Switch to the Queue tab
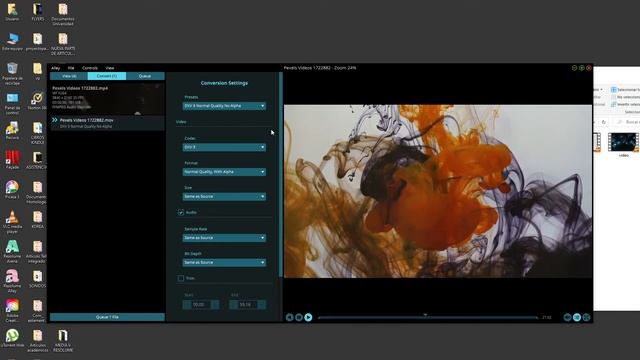 pyautogui.click(x=145, y=76)
